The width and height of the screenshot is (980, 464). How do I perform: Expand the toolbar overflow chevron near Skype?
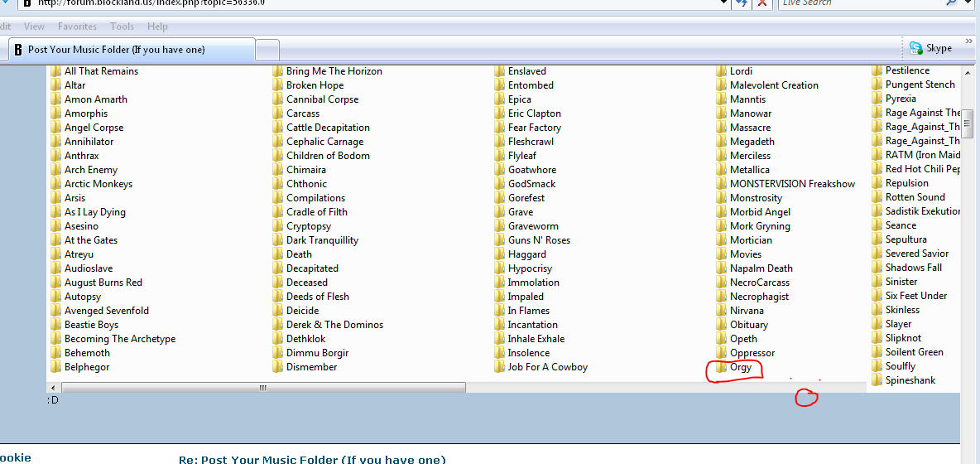coord(968,41)
